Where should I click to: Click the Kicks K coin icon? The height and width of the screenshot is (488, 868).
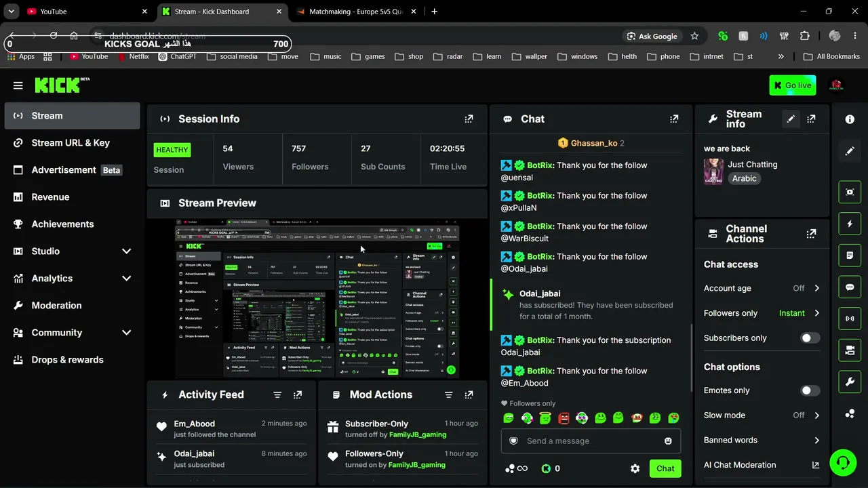[x=546, y=468]
